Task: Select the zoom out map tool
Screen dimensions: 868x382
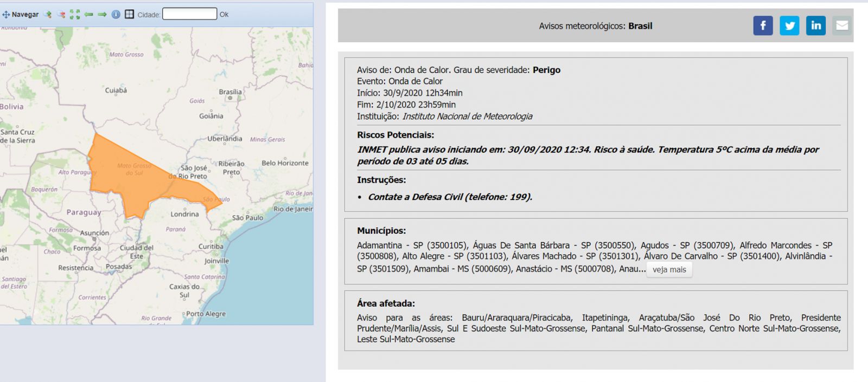Action: [61, 15]
